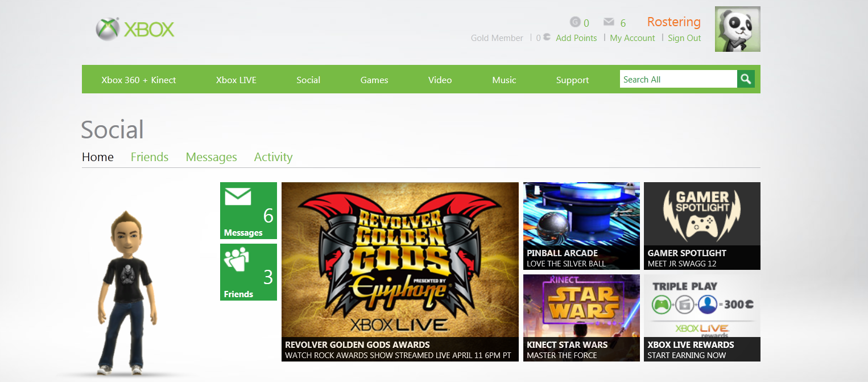This screenshot has height=382, width=868.
Task: Open the green Messages tile
Action: pyautogui.click(x=249, y=211)
